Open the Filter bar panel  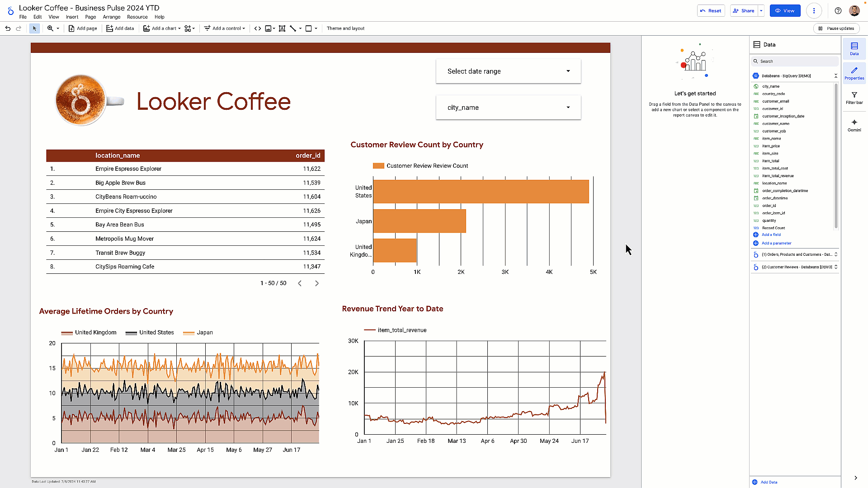pos(854,98)
